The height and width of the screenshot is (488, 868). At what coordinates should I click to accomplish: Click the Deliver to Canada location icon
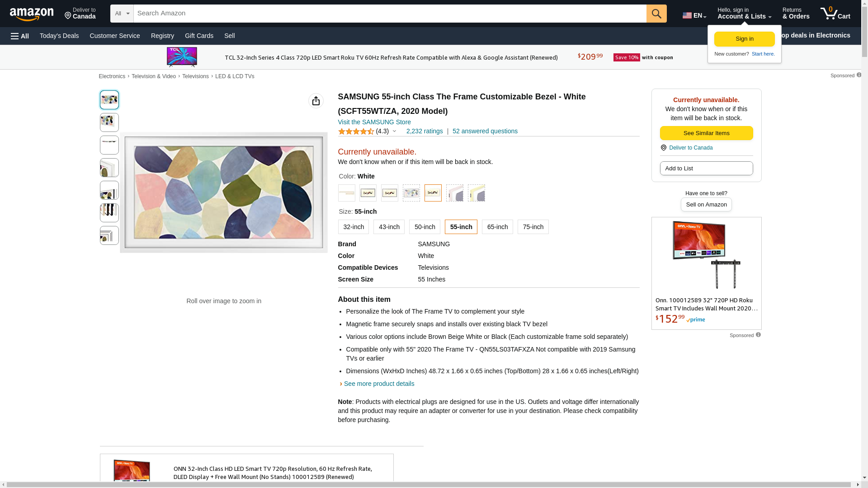coord(663,148)
